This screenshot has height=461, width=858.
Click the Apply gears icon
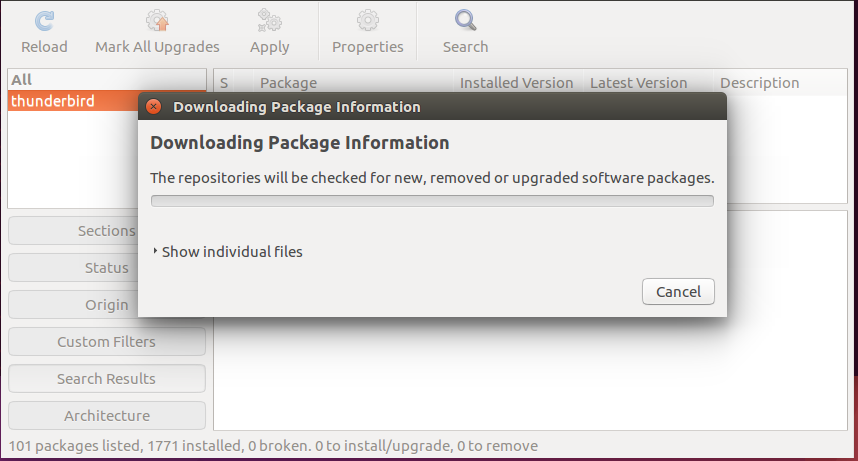(x=269, y=21)
